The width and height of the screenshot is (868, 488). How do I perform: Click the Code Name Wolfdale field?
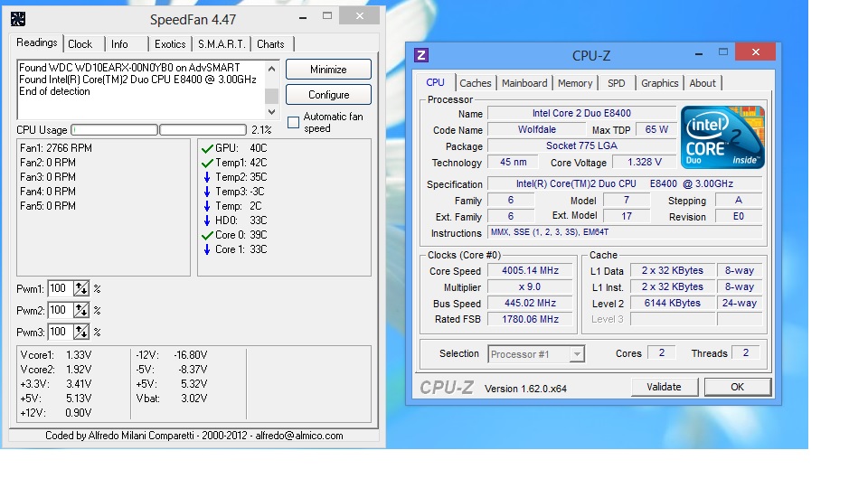tap(536, 129)
